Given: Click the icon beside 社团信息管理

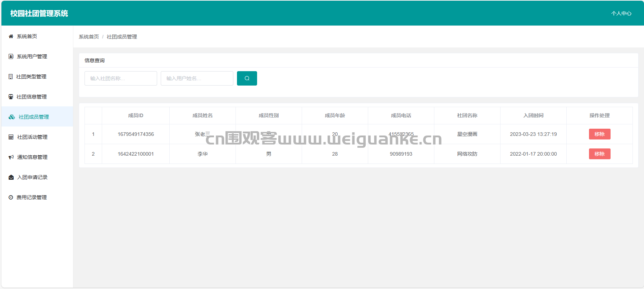Looking at the screenshot, I should point(11,97).
